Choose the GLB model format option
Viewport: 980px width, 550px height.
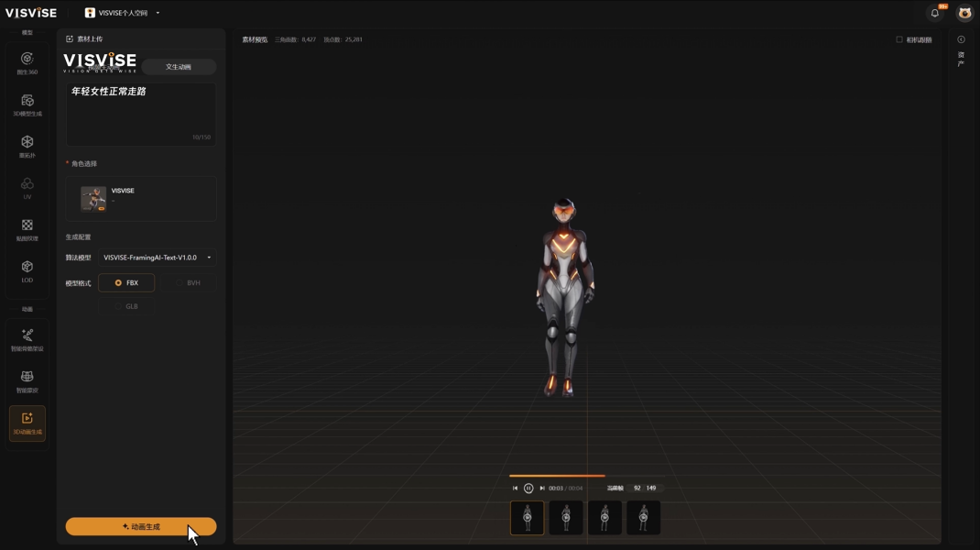[x=126, y=306]
